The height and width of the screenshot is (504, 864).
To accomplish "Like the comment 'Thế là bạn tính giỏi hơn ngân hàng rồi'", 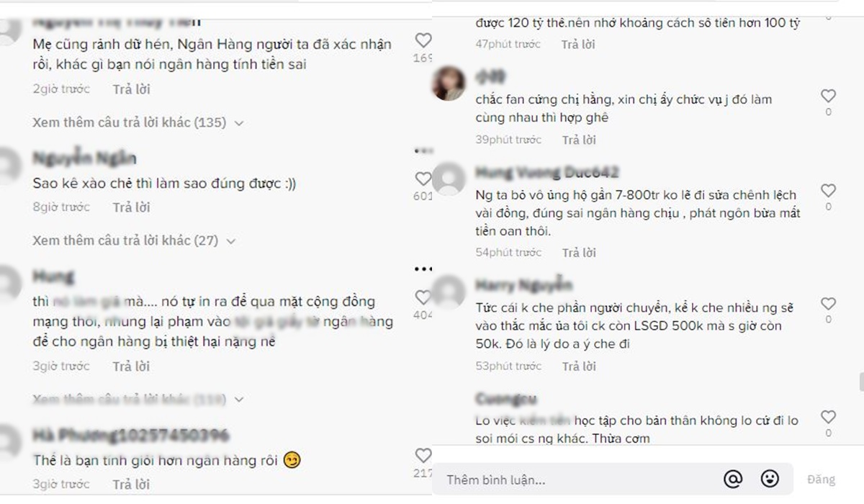I will click(423, 456).
